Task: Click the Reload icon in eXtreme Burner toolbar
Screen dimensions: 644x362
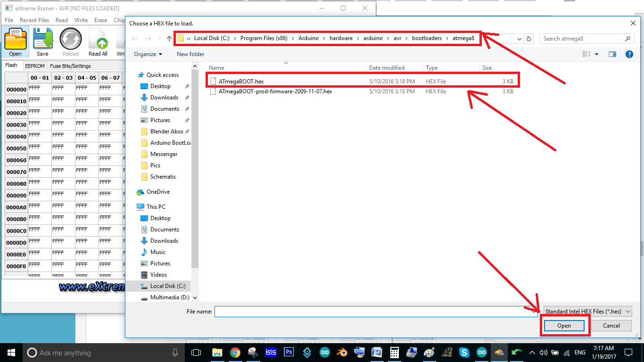Action: [71, 42]
